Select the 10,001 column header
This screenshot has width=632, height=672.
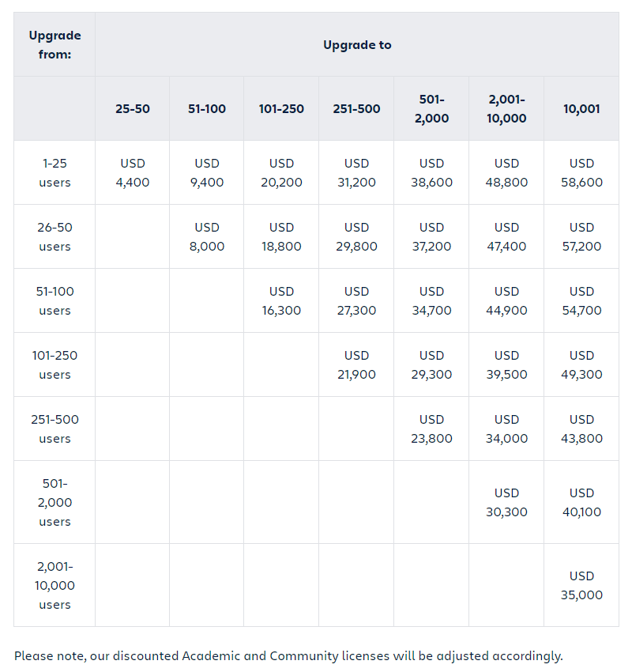click(581, 108)
